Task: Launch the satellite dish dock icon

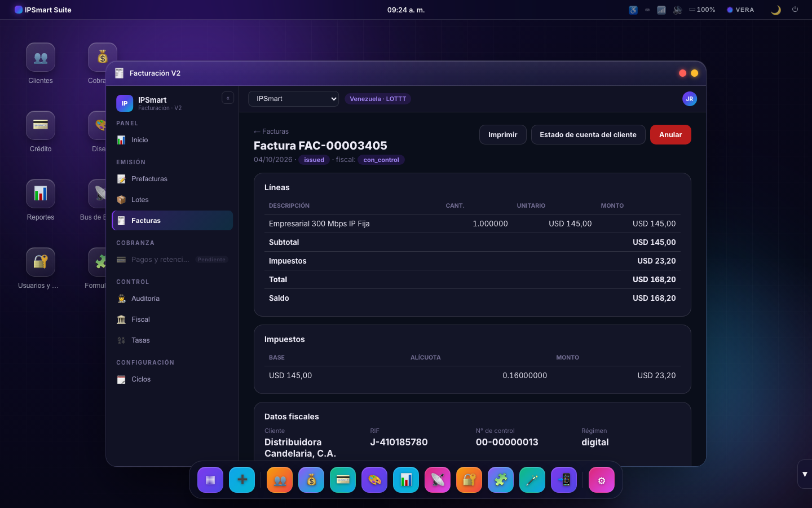Action: coord(438,480)
